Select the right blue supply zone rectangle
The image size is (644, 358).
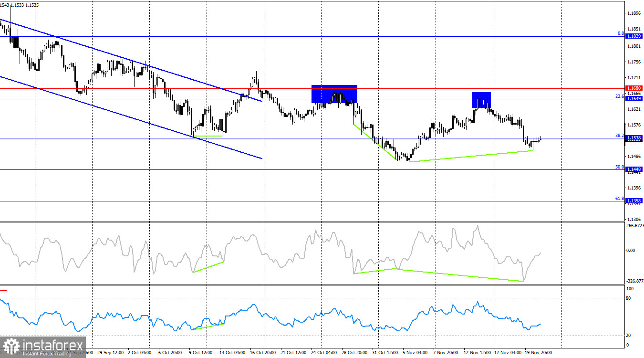coord(481,99)
